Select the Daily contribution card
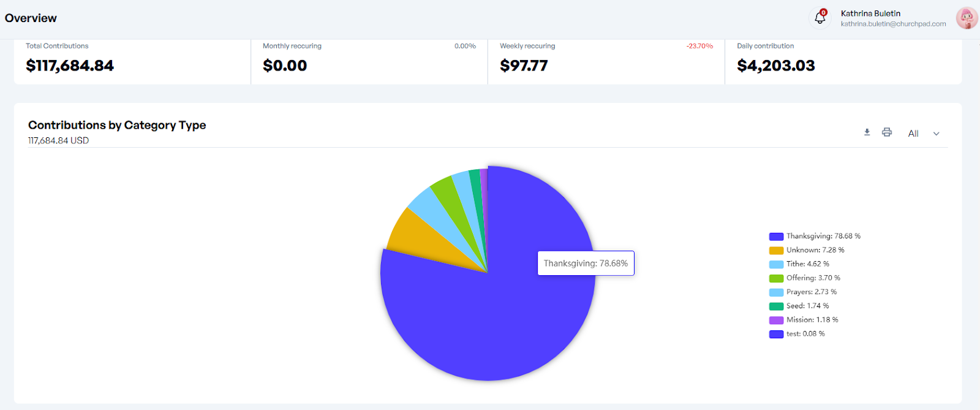 coord(843,60)
